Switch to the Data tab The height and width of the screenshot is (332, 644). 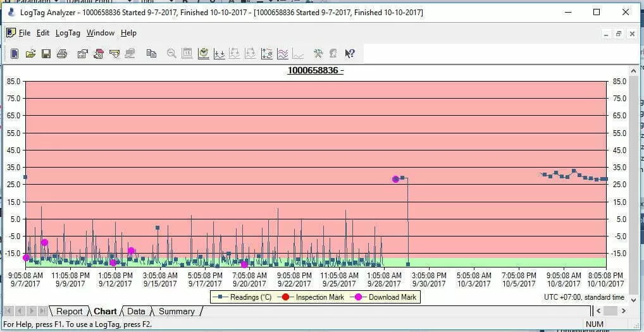[136, 311]
